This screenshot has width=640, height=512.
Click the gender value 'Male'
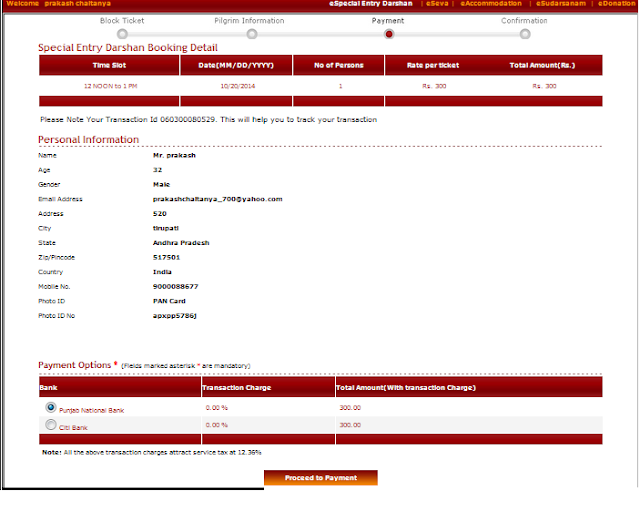(161, 185)
